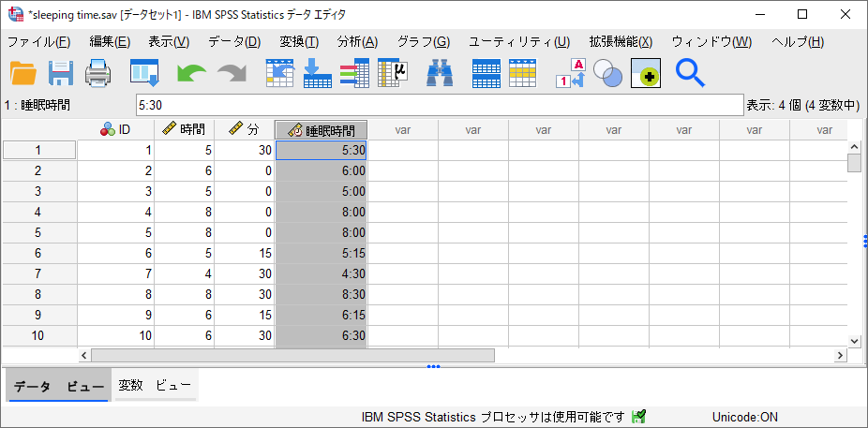Switch to the データ ビュー tab
868x428 pixels.
click(57, 386)
